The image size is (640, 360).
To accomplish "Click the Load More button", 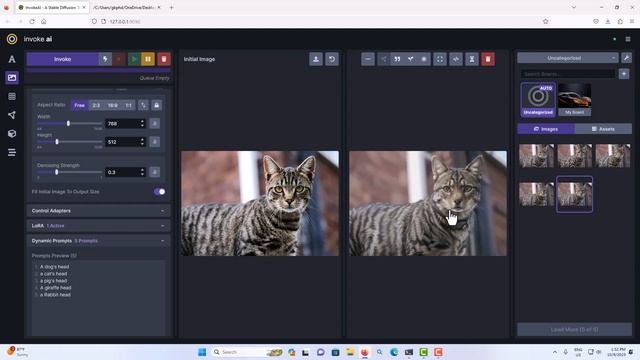I will pyautogui.click(x=574, y=329).
